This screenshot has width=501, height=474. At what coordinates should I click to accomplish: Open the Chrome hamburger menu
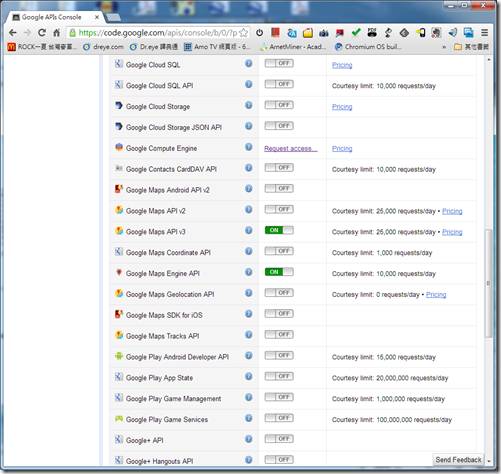tap(484, 33)
